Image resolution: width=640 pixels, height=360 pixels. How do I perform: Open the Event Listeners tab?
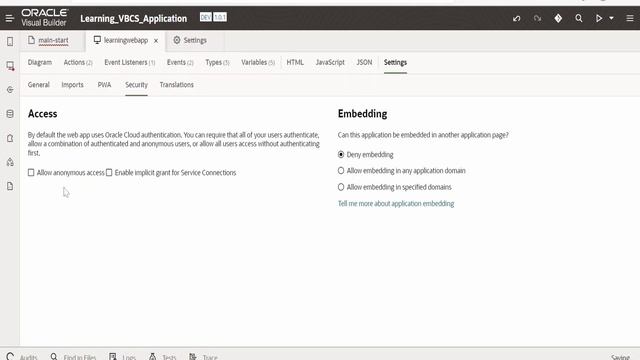130,62
